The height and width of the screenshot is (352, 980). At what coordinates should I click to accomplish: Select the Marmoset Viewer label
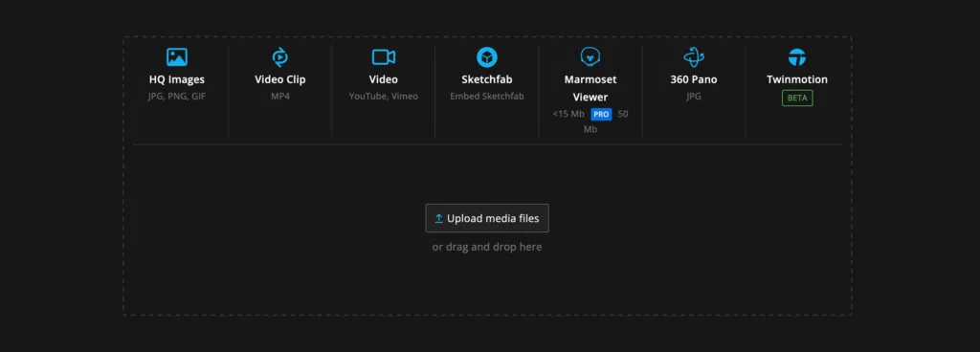click(590, 88)
